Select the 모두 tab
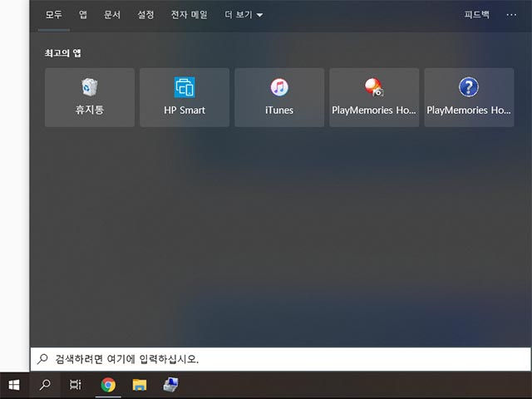Image resolution: width=532 pixels, height=399 pixels. 53,15
